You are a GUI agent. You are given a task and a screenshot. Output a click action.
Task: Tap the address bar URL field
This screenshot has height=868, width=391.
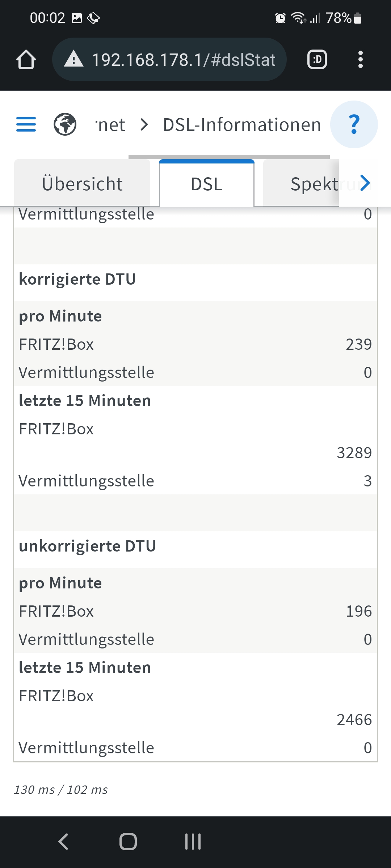(183, 60)
